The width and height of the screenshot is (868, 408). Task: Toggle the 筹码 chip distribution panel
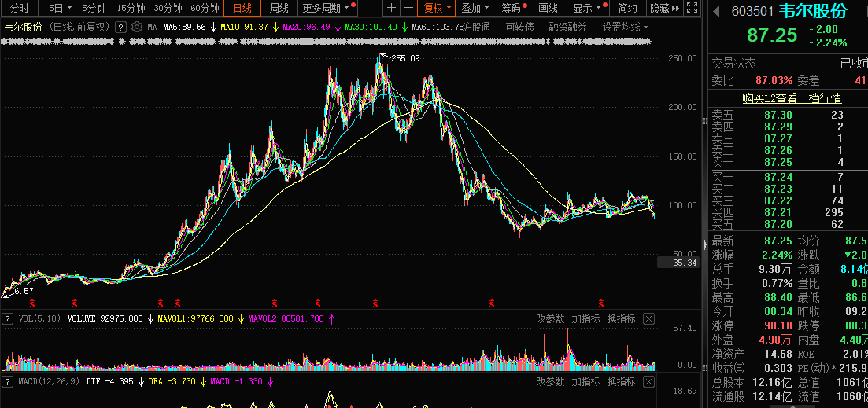[511, 9]
